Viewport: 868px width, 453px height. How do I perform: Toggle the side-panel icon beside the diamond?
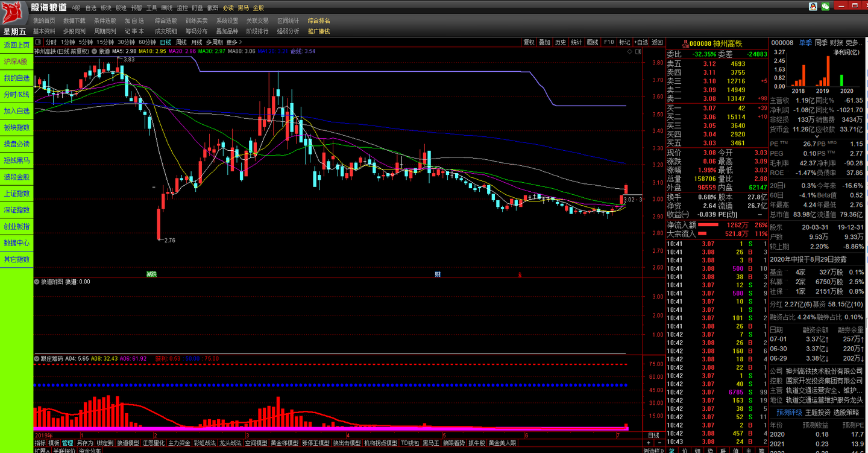(x=639, y=52)
